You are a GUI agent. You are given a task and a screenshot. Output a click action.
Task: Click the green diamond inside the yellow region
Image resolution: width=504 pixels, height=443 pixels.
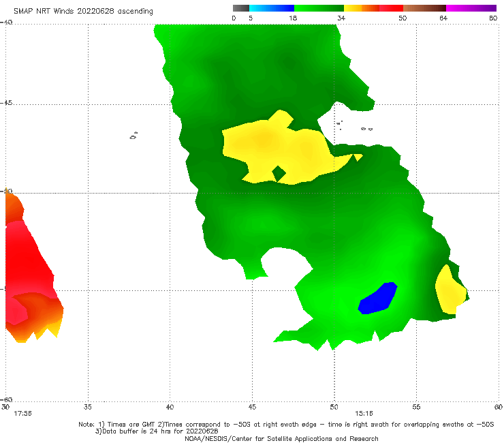279,174
